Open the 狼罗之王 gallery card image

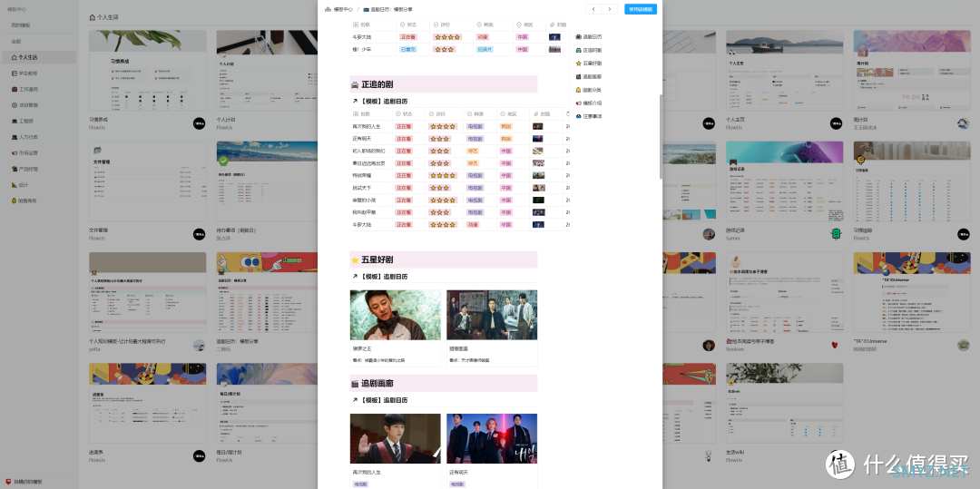(x=395, y=315)
